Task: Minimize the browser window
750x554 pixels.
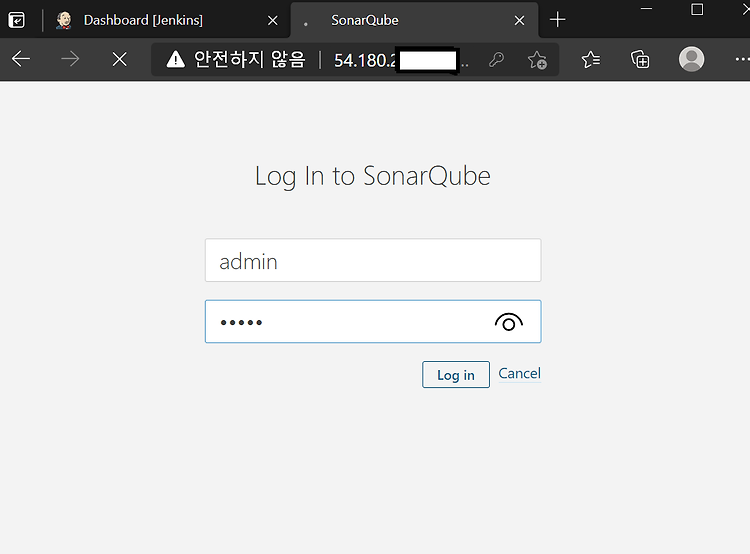Action: click(x=647, y=9)
